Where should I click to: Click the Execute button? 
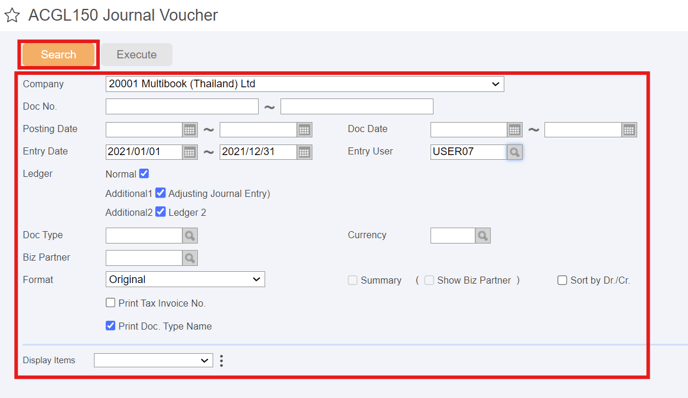tap(136, 54)
